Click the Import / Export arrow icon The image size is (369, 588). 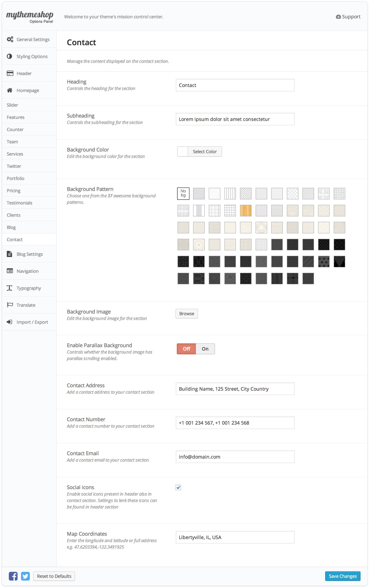(9, 322)
